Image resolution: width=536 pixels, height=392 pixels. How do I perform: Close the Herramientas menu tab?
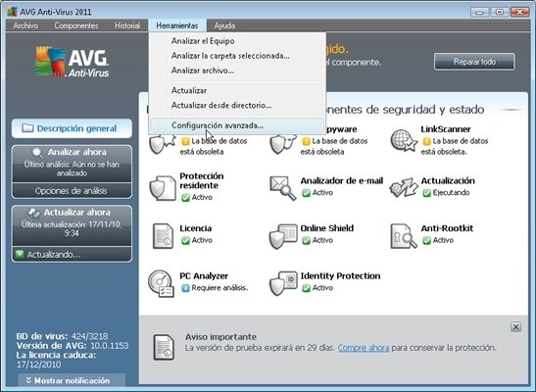tap(177, 25)
